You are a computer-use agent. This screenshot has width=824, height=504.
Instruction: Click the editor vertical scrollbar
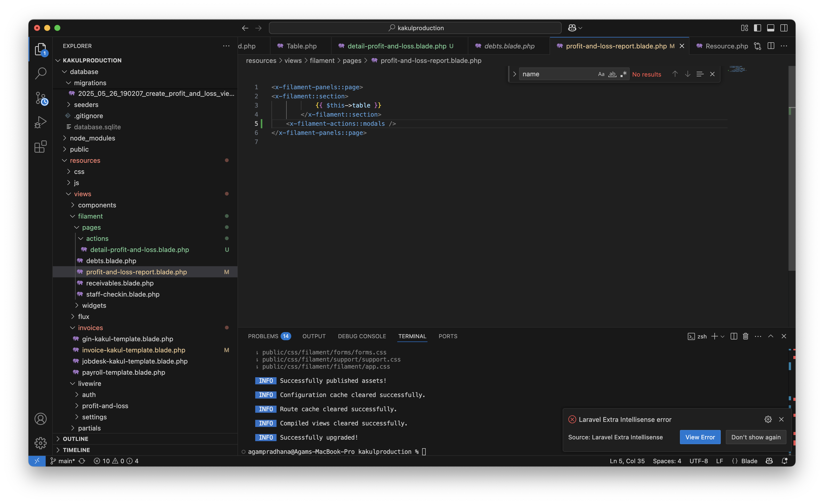pos(792,167)
